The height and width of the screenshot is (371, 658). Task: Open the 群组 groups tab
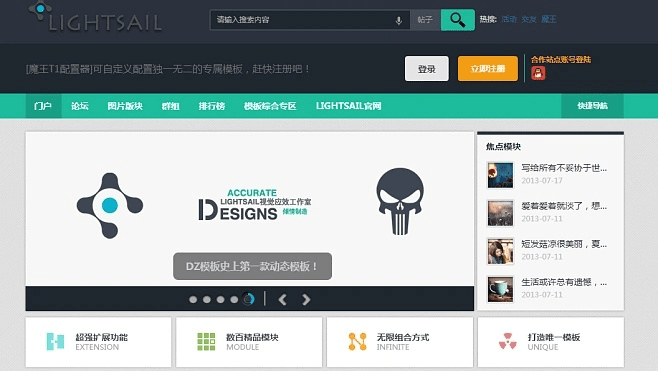coord(170,106)
